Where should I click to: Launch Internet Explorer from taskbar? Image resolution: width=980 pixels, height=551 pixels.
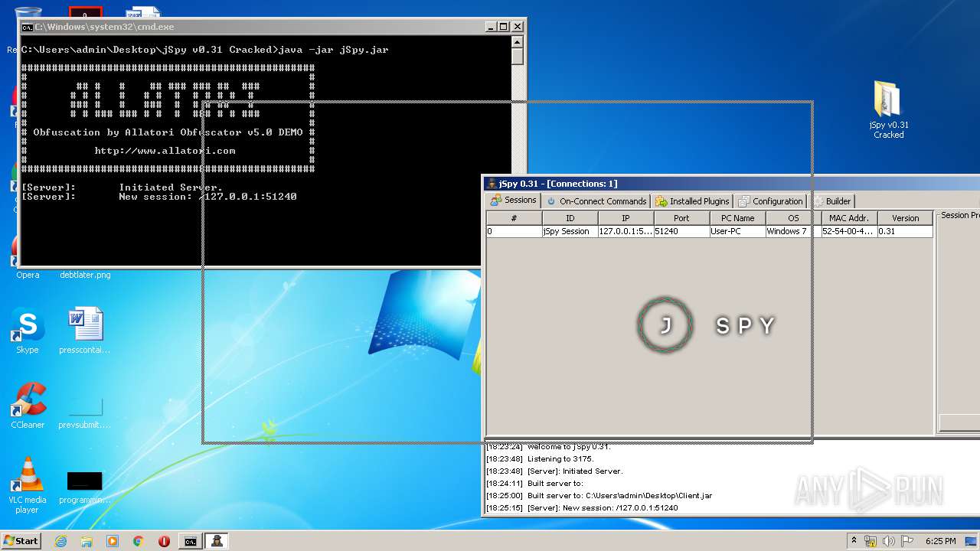coord(60,541)
